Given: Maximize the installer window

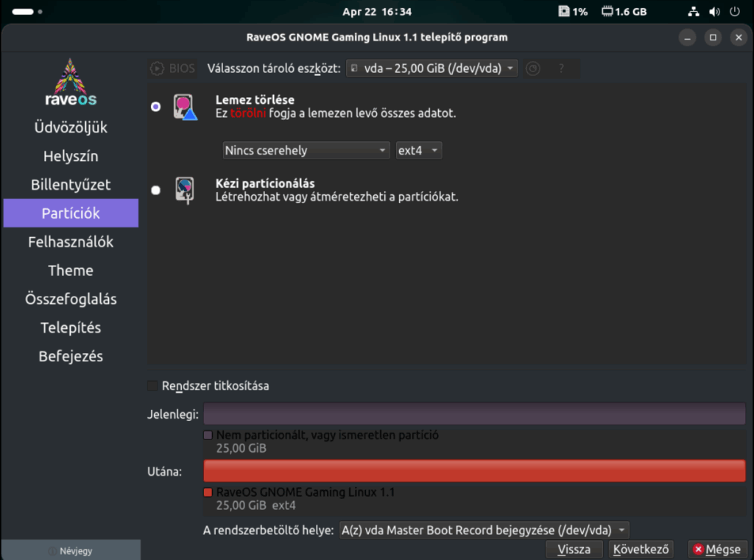Looking at the screenshot, I should tap(713, 38).
